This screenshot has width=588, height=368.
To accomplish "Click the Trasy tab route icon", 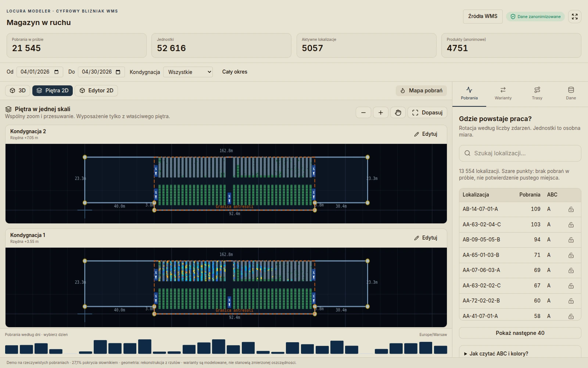I will coord(537,90).
